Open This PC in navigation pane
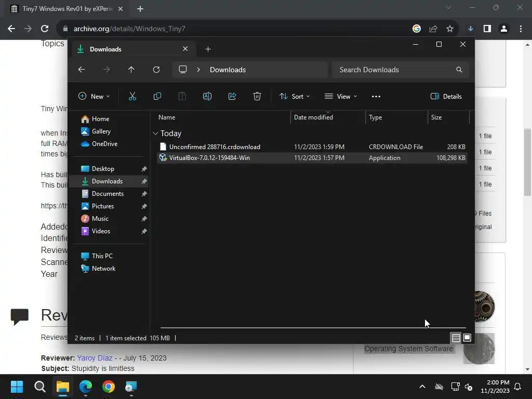Image resolution: width=532 pixels, height=399 pixels. [102, 256]
